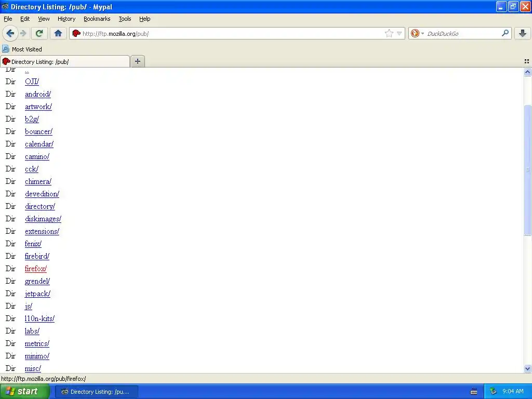
Task: Open the diskimages/ directory link
Action: click(43, 219)
